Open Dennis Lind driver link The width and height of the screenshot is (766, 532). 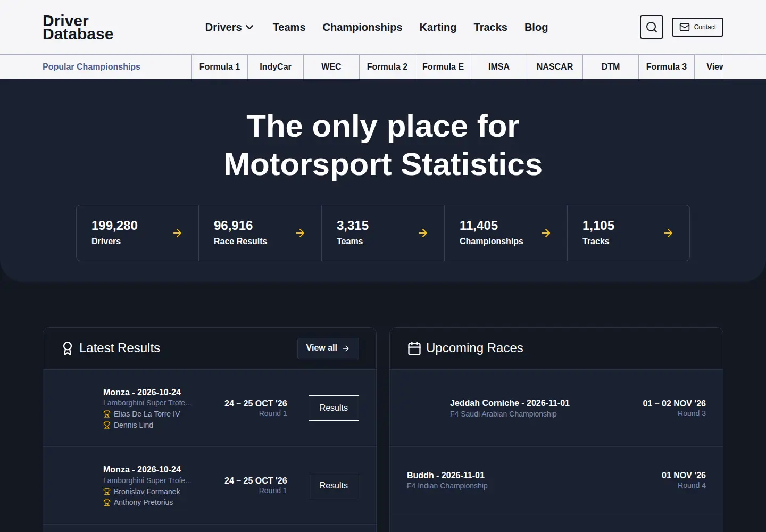point(134,425)
